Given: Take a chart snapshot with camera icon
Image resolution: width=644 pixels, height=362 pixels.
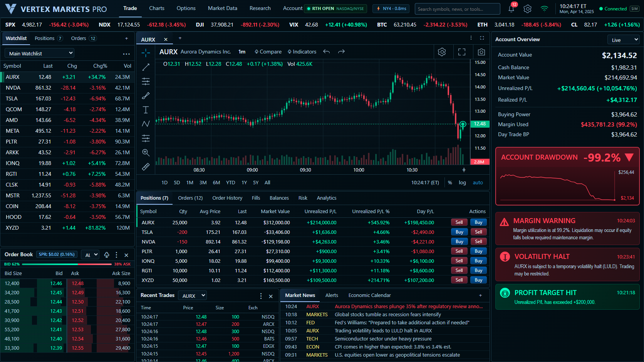Looking at the screenshot, I should [481, 52].
